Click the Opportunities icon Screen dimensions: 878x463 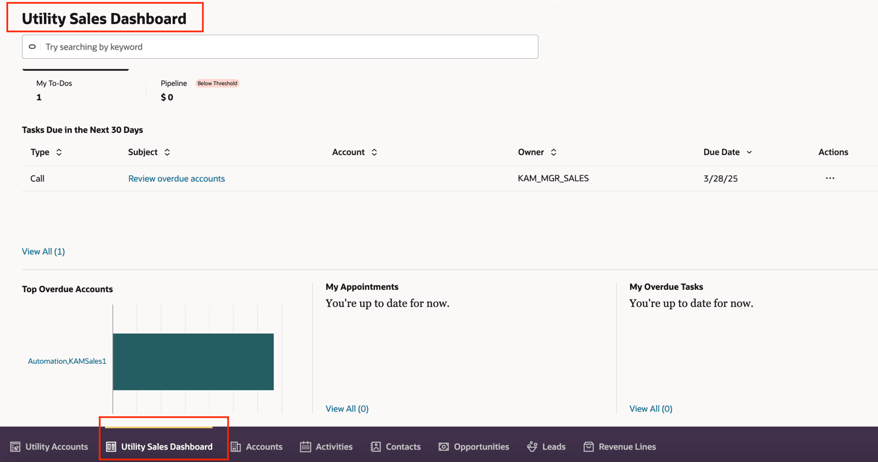pos(443,447)
